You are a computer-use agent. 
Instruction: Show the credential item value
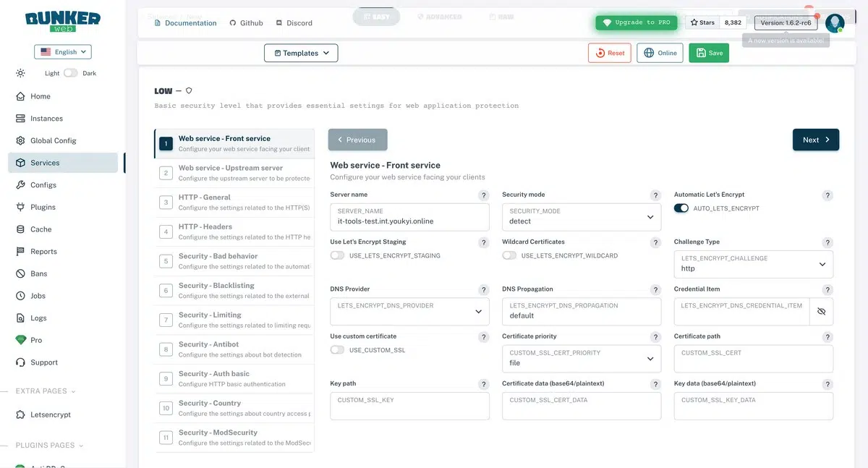(x=821, y=311)
